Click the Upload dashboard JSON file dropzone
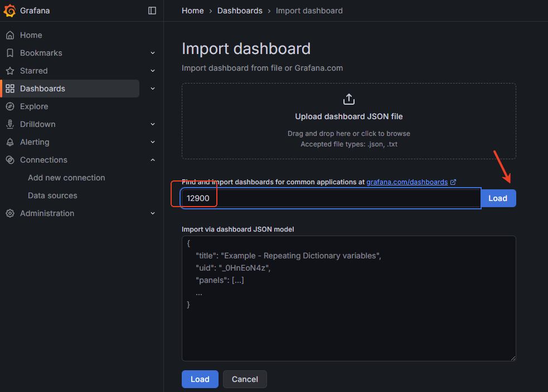This screenshot has width=548, height=392. click(x=349, y=121)
